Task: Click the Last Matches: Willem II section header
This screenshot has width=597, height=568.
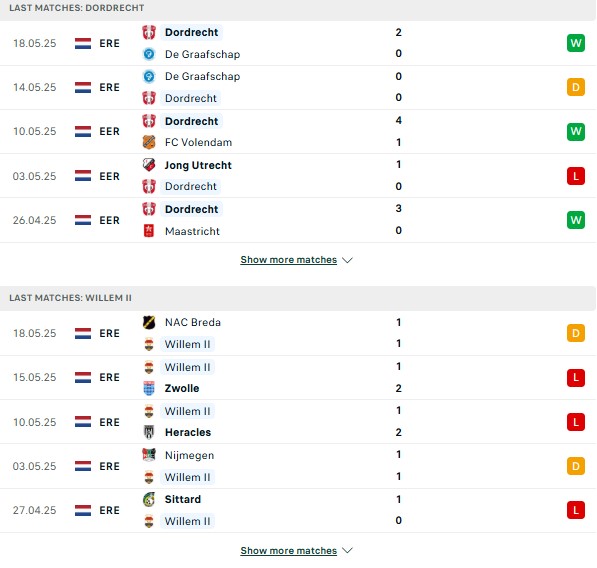Action: point(298,298)
